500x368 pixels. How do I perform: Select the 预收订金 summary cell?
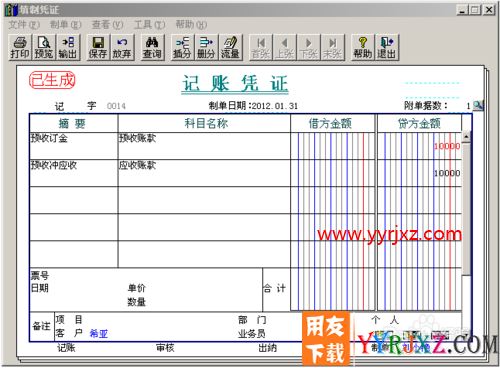click(74, 146)
